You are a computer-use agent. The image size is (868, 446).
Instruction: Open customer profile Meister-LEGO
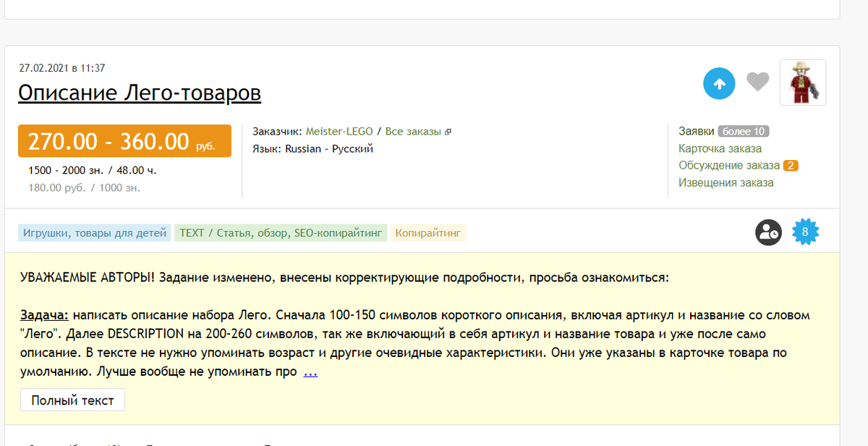pyautogui.click(x=339, y=131)
